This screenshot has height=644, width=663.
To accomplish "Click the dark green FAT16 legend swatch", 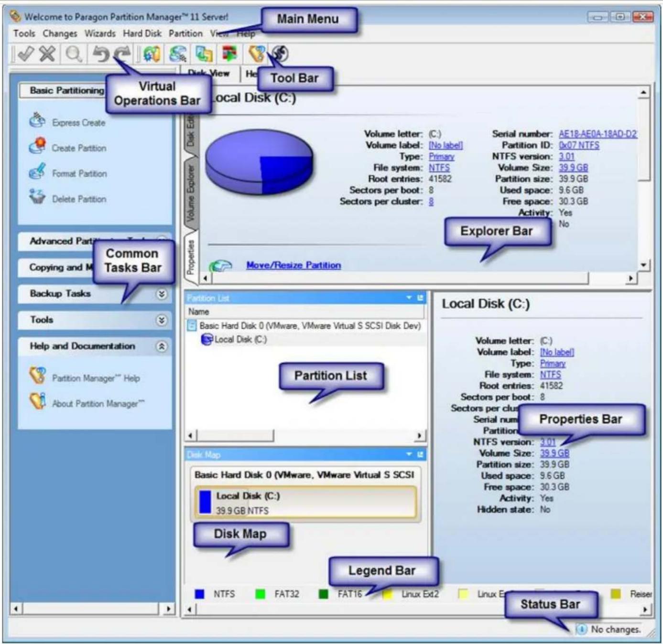I will point(324,594).
